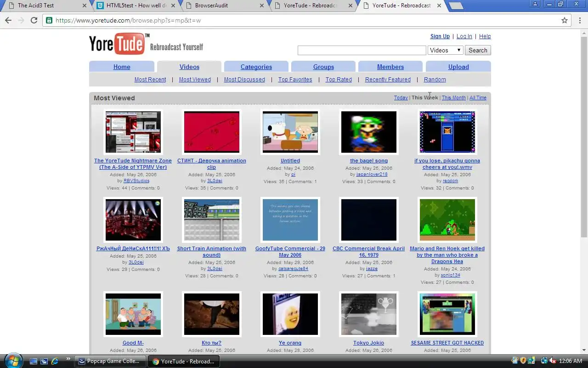Filter most viewed by All Time
Viewport: 588px width, 368px height.
pos(478,98)
